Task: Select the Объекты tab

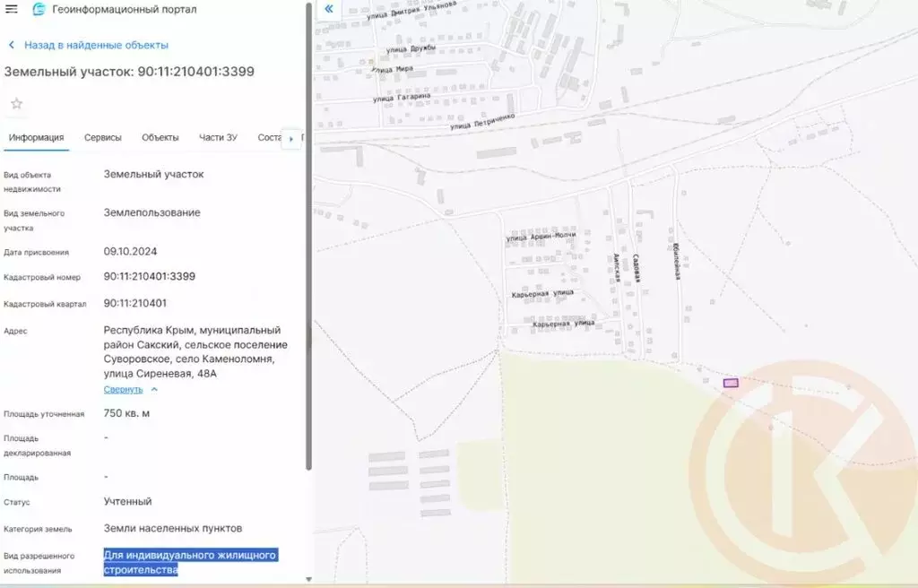Action: coord(160,137)
